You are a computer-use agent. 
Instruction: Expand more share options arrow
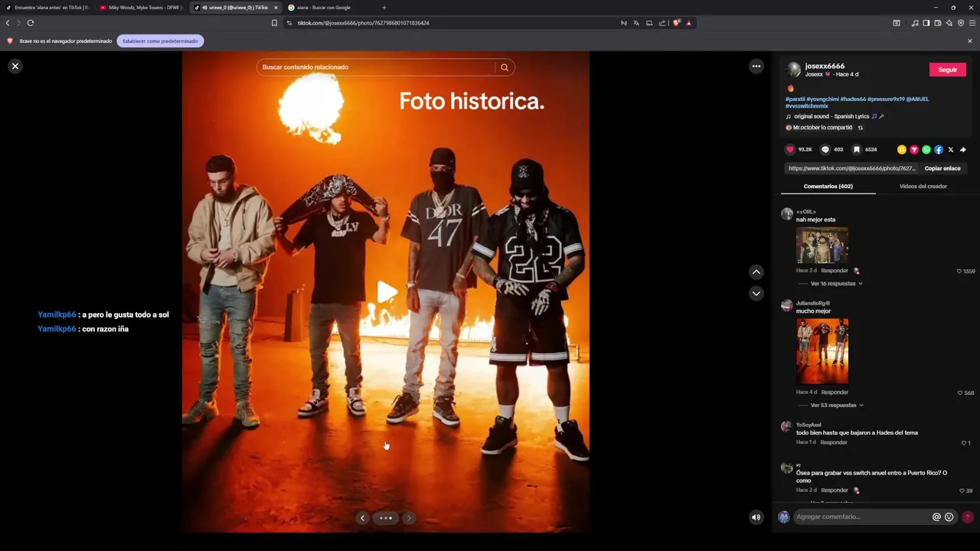[963, 150]
